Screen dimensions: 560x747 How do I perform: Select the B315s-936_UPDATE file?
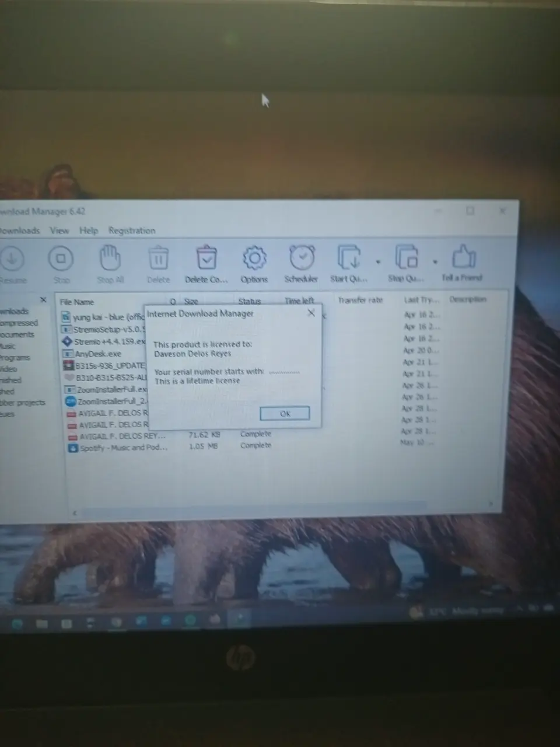tap(103, 366)
